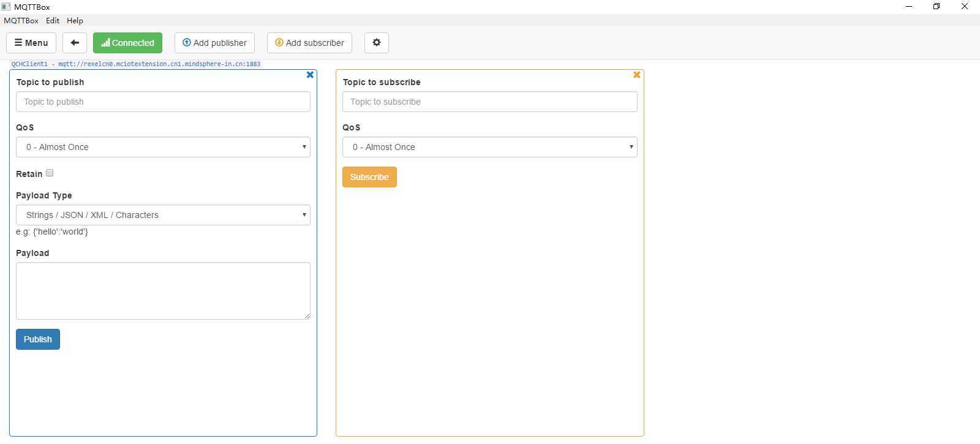Click inside the Payload text area
Image resolution: width=980 pixels, height=444 pixels.
(x=163, y=291)
